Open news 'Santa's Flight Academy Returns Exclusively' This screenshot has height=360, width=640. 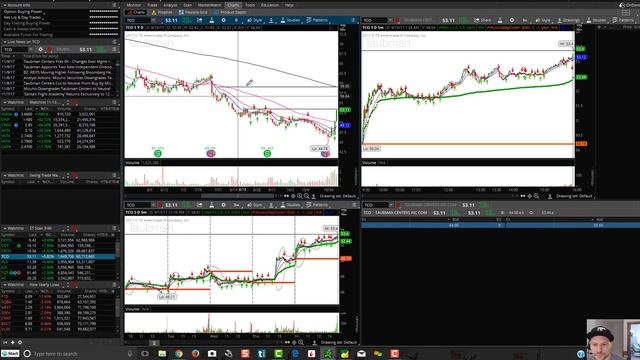click(68, 94)
